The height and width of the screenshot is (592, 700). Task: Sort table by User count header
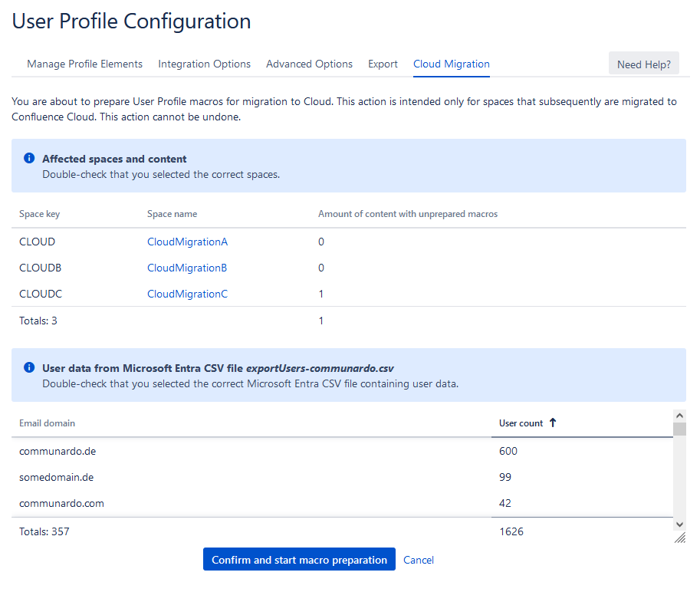(521, 423)
